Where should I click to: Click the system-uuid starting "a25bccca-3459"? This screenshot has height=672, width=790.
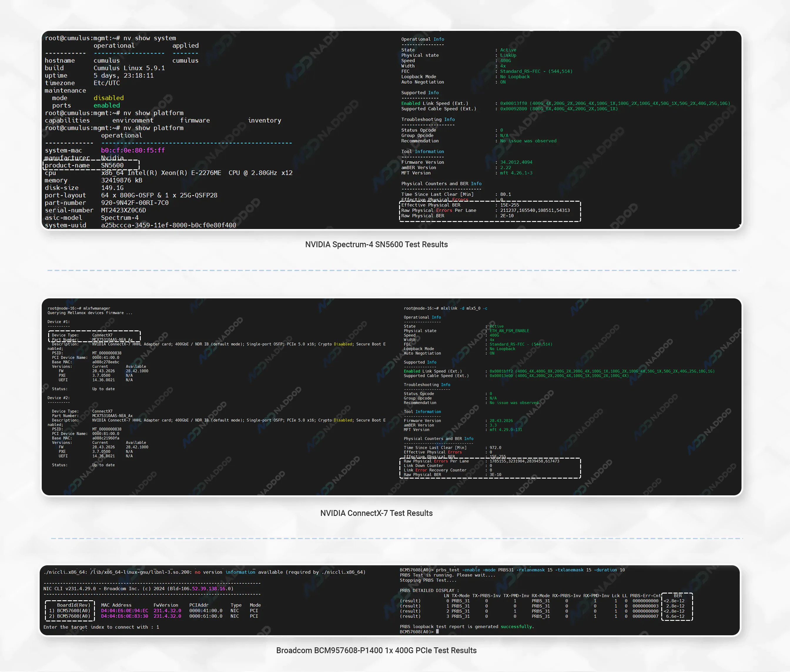tap(168, 225)
